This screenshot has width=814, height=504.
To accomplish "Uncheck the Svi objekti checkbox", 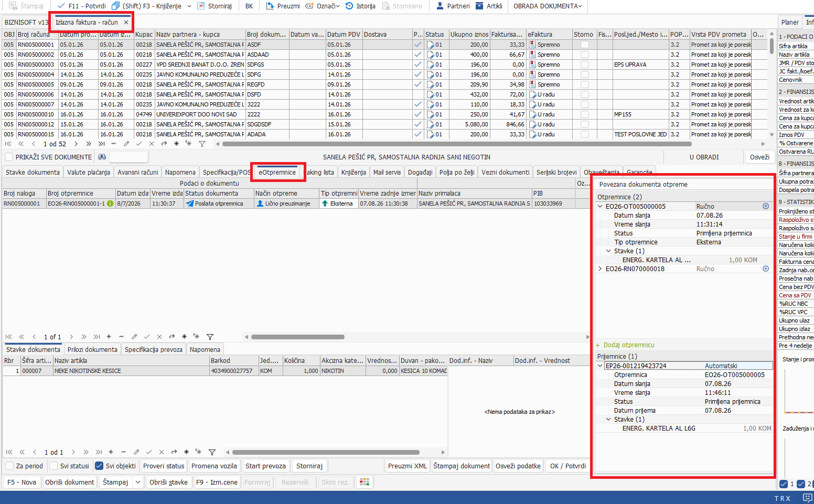I will tap(99, 466).
